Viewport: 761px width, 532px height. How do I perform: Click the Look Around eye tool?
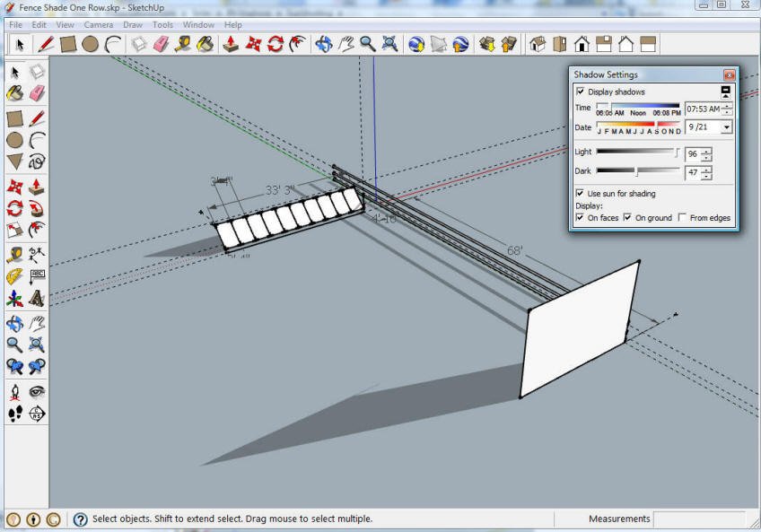(x=37, y=392)
